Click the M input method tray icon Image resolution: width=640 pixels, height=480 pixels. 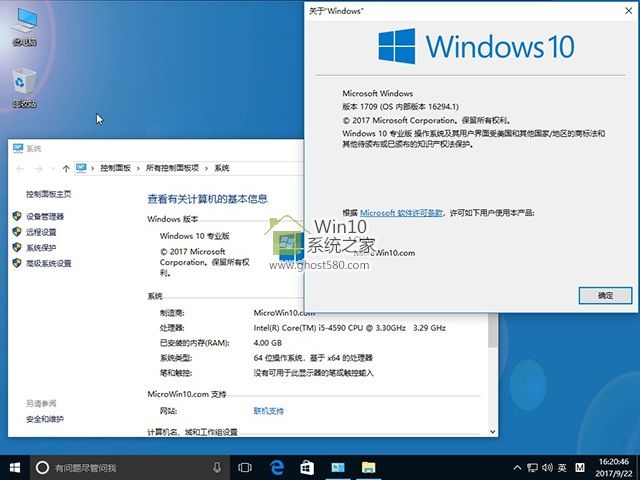[580, 468]
